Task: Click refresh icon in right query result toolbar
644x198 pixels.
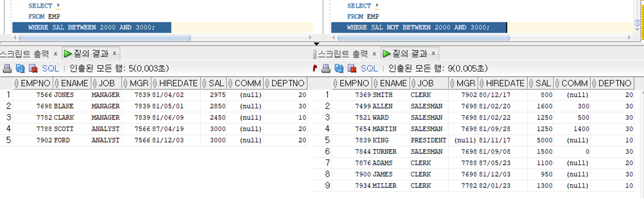Action: pyautogui.click(x=339, y=68)
